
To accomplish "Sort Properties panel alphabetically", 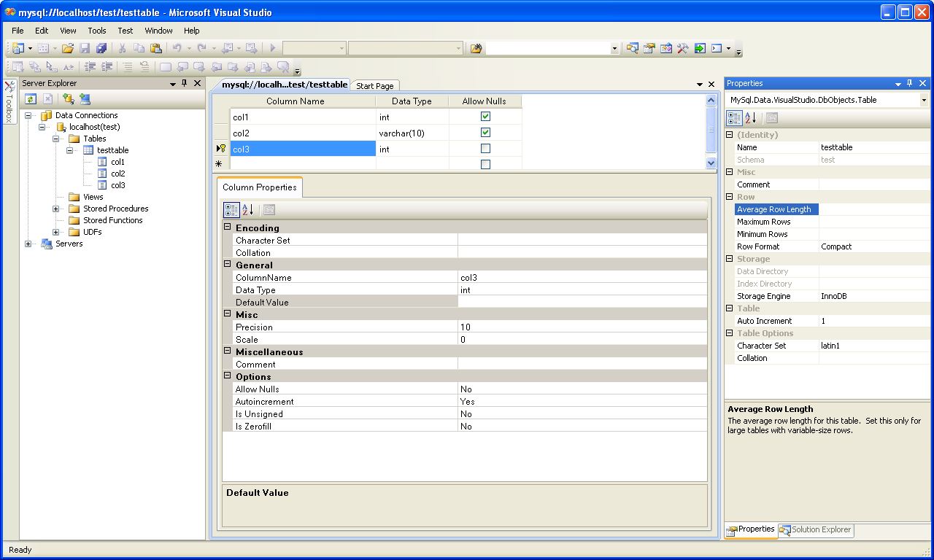I will (750, 118).
